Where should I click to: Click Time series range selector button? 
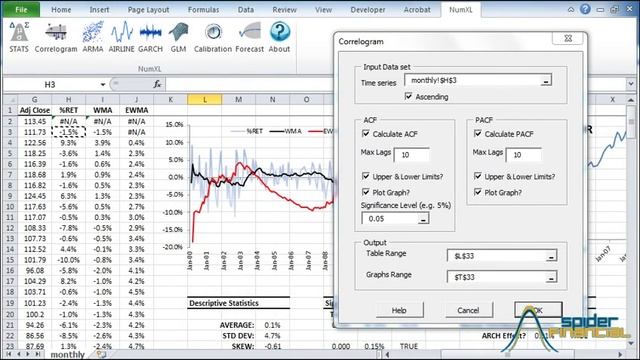[x=546, y=81]
